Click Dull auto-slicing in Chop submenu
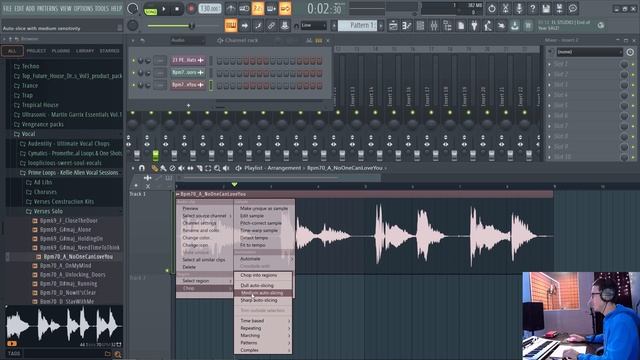This screenshot has width=640, height=360. click(257, 286)
